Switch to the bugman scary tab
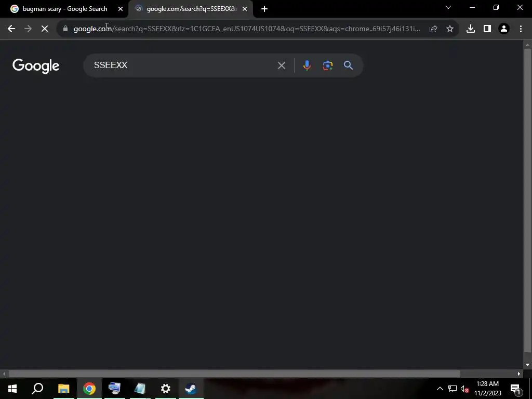Viewport: 532px width, 399px height. (x=64, y=9)
